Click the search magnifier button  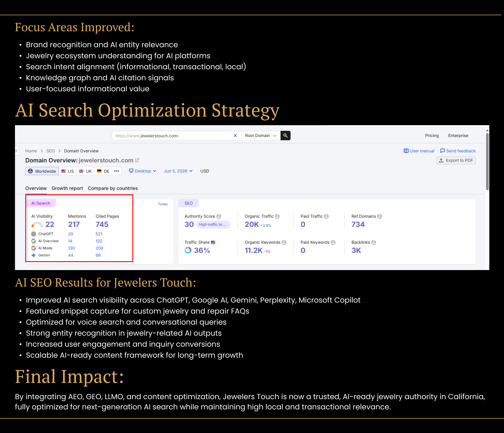pos(285,135)
